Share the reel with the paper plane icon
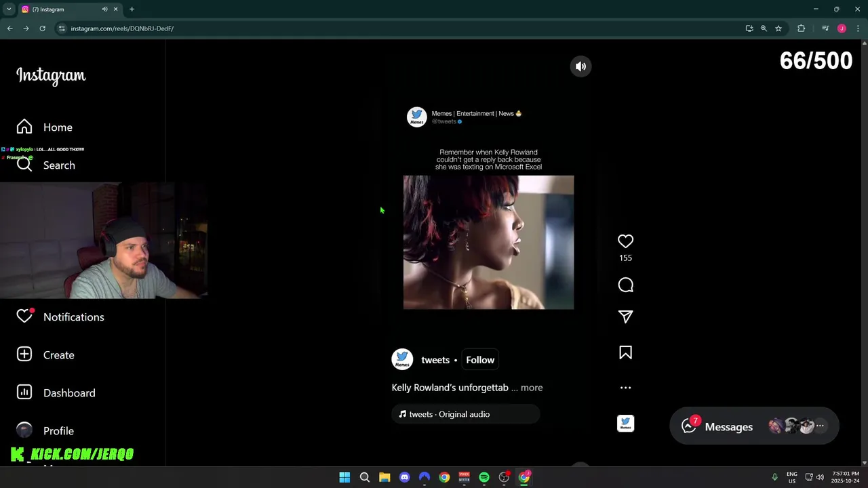Screen dimensions: 868x488 point(625,317)
